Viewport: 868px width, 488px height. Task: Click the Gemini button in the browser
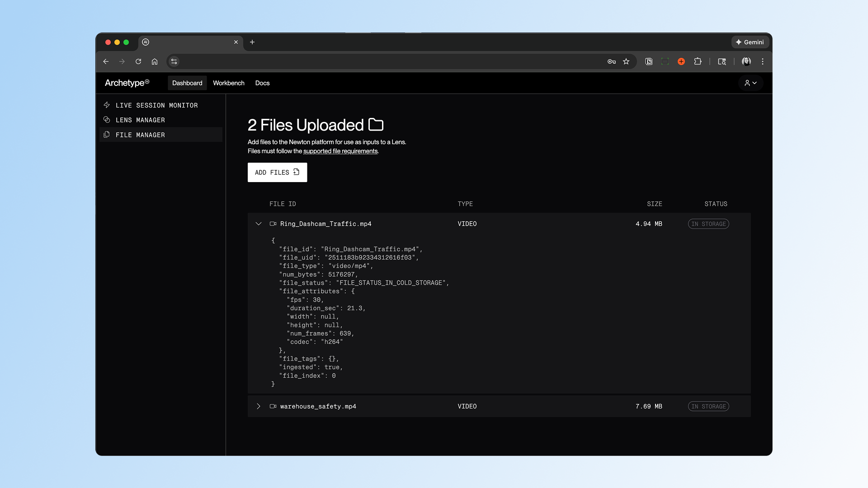point(750,42)
